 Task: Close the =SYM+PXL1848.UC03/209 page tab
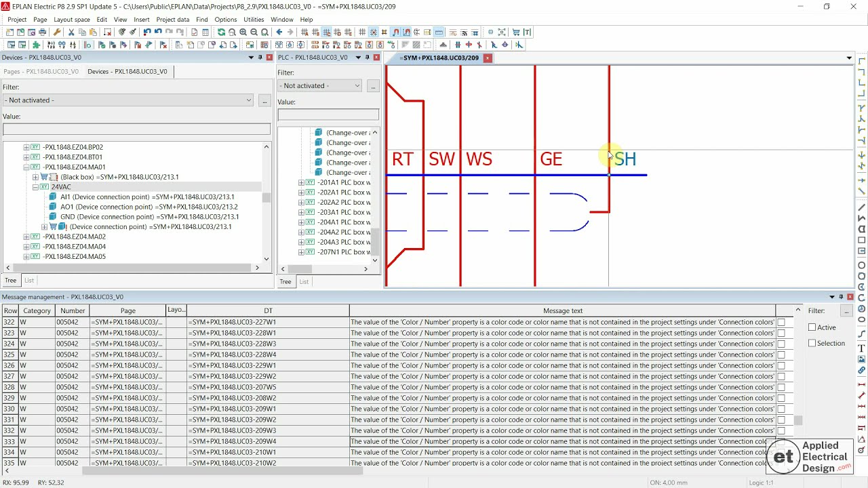click(487, 58)
